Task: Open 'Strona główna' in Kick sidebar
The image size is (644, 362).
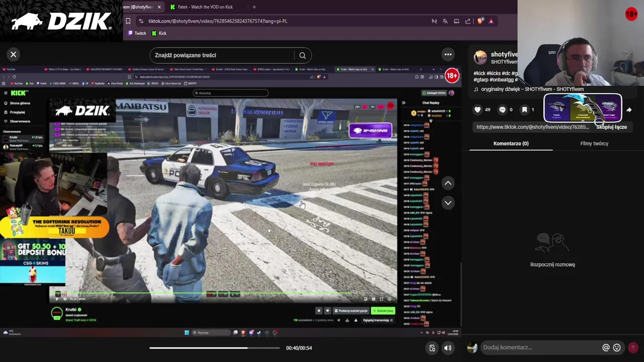Action: [x=17, y=103]
